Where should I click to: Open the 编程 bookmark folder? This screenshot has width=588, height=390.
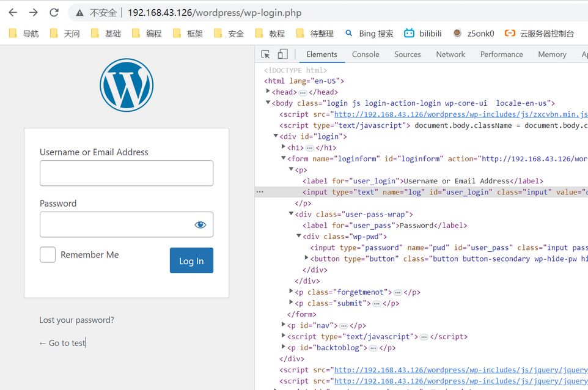click(x=147, y=34)
